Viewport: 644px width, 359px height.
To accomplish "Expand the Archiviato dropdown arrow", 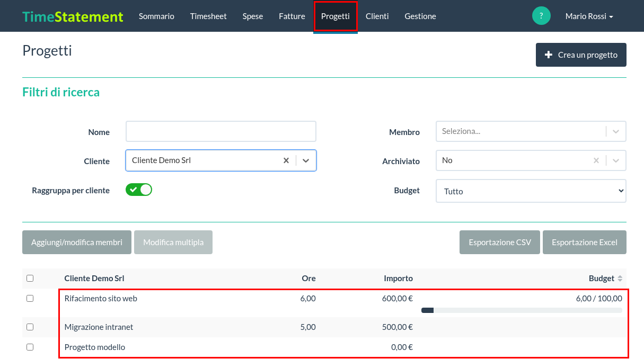I will tap(616, 160).
